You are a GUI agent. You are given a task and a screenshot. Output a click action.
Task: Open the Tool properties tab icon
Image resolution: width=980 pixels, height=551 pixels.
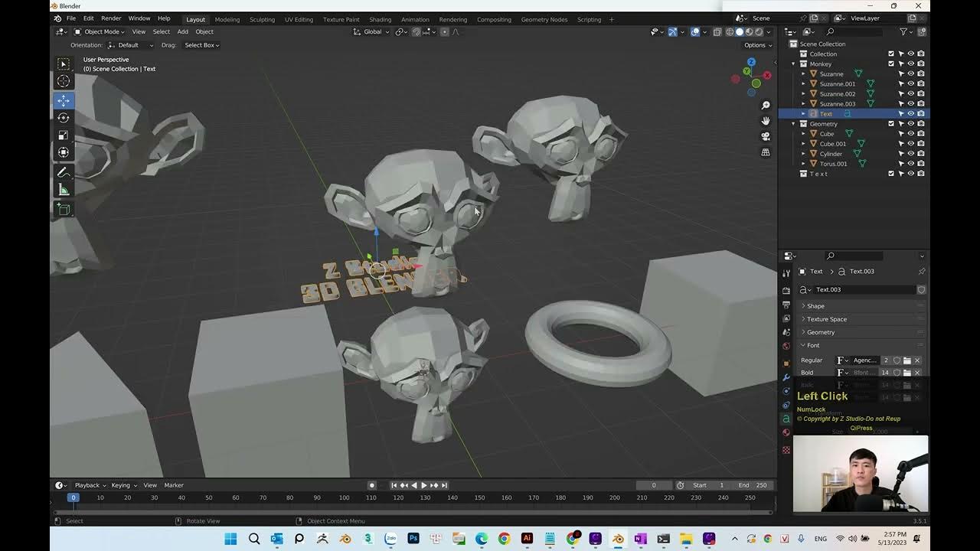[x=786, y=273]
